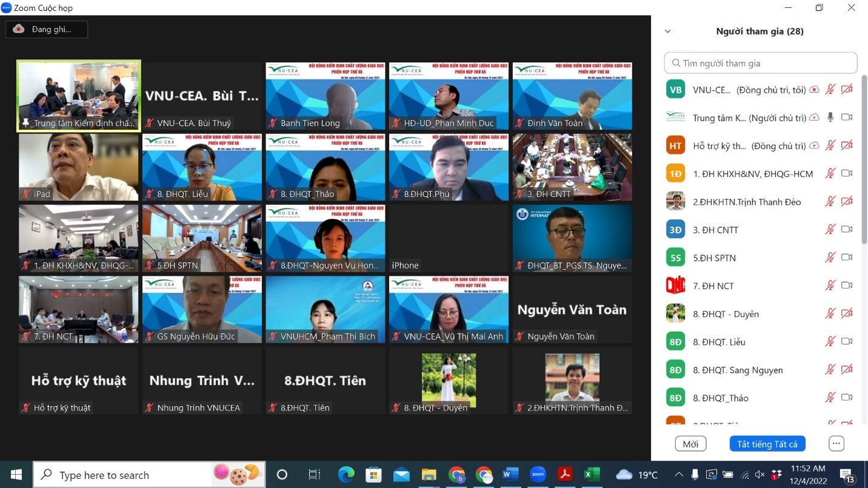Select 8. ĐHQT. Sang Nguyen in participant list

pos(738,370)
